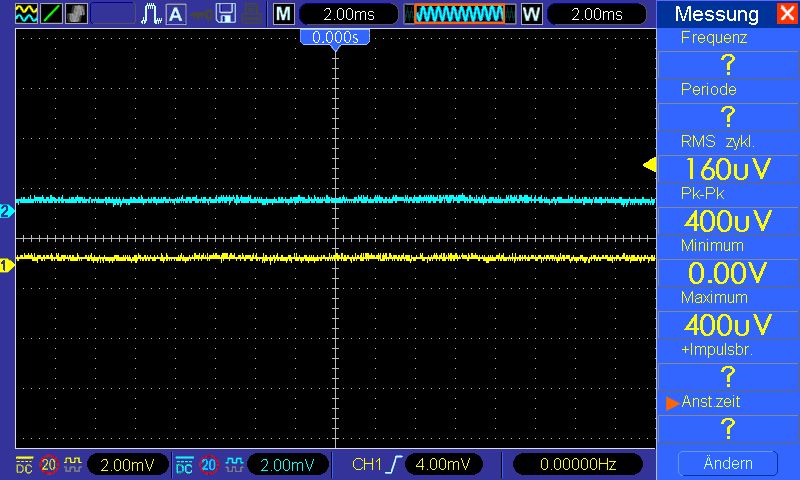Click the 4.00mV trigger level value

coord(443,464)
